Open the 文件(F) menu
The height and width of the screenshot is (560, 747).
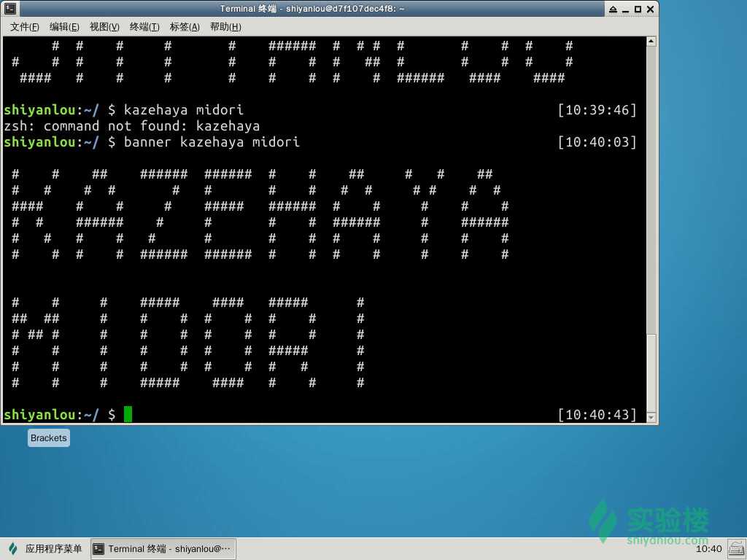[24, 27]
